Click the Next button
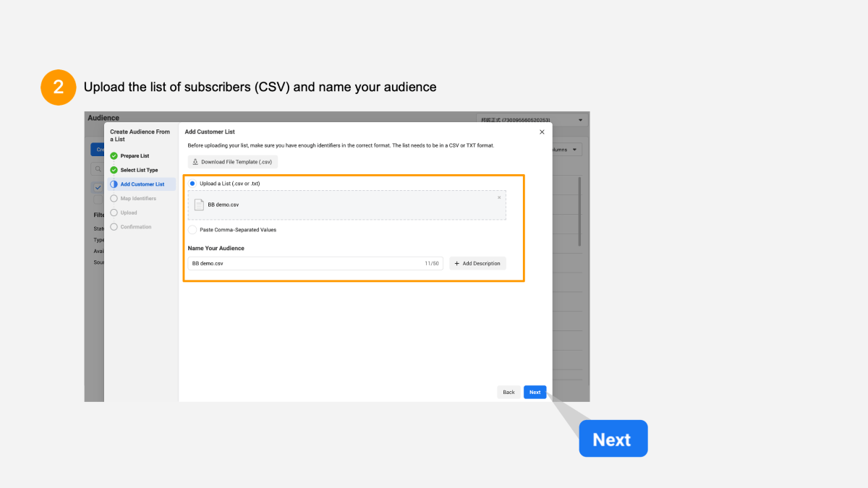 [x=535, y=392]
